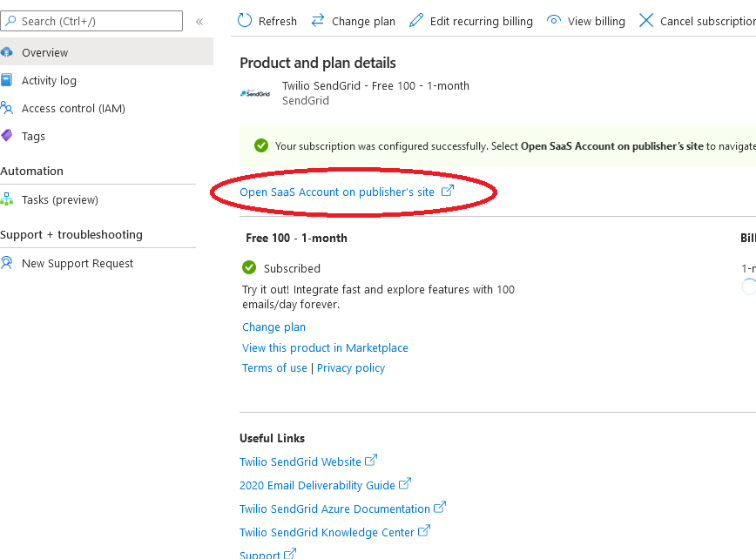Click the Change plan swap-arrows icon
Viewport: 756px width, 559px height.
pos(318,21)
